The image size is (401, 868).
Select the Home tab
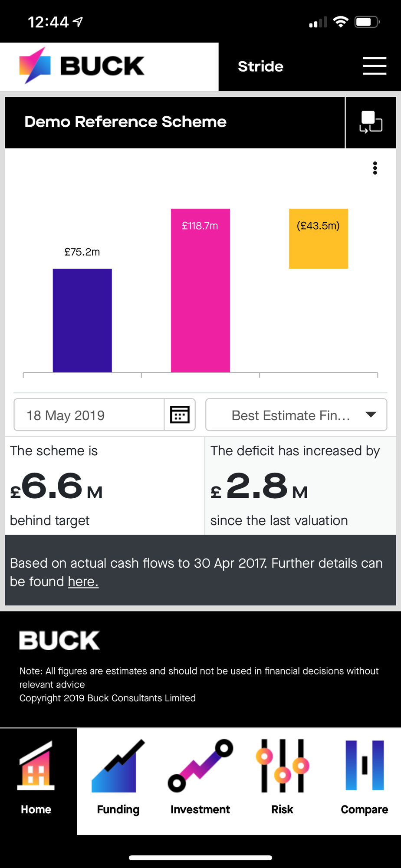[x=36, y=780]
